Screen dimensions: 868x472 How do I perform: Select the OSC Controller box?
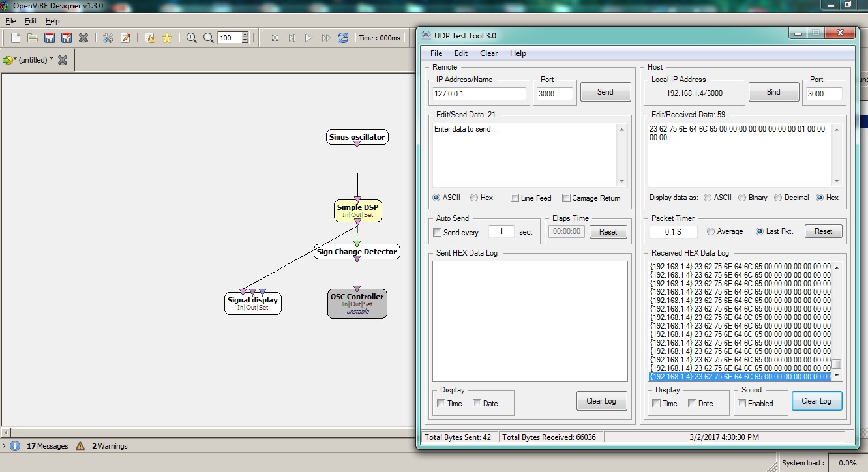[357, 304]
